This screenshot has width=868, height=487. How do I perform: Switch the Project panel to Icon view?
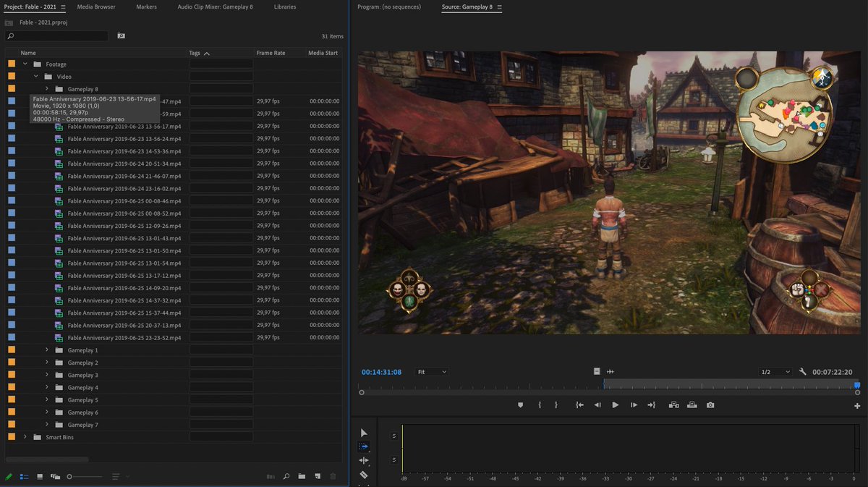coord(40,477)
